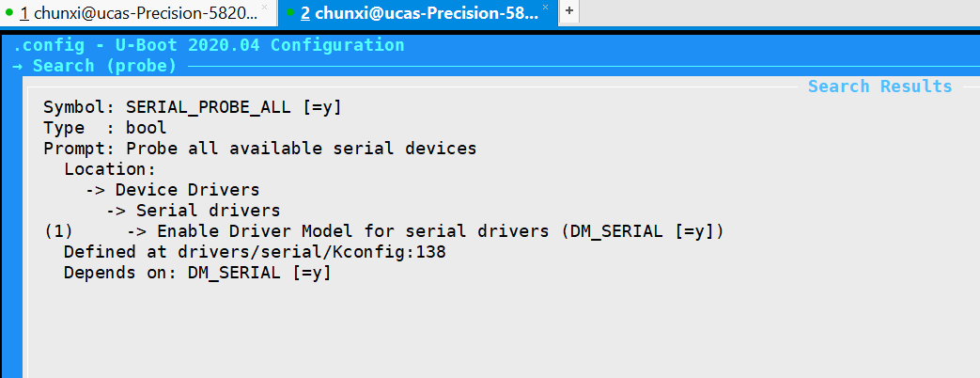Click the Search (probe) breadcrumb

(104, 66)
